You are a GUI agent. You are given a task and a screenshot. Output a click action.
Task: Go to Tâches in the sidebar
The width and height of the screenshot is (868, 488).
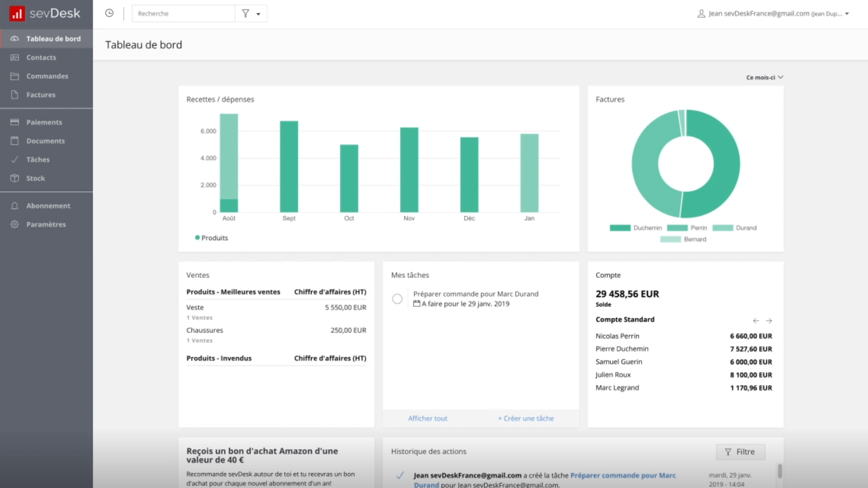pyautogui.click(x=38, y=160)
